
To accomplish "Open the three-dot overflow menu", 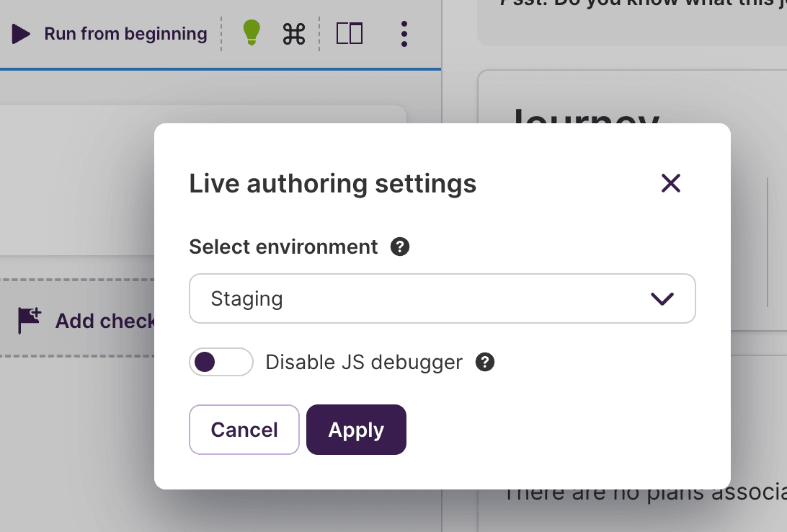I will [x=404, y=33].
